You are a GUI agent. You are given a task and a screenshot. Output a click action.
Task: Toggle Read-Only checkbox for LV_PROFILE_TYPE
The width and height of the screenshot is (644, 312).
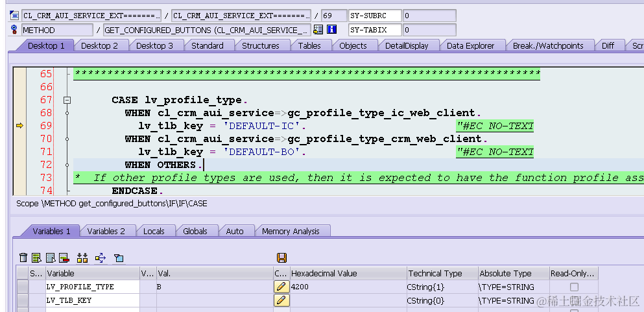point(574,287)
